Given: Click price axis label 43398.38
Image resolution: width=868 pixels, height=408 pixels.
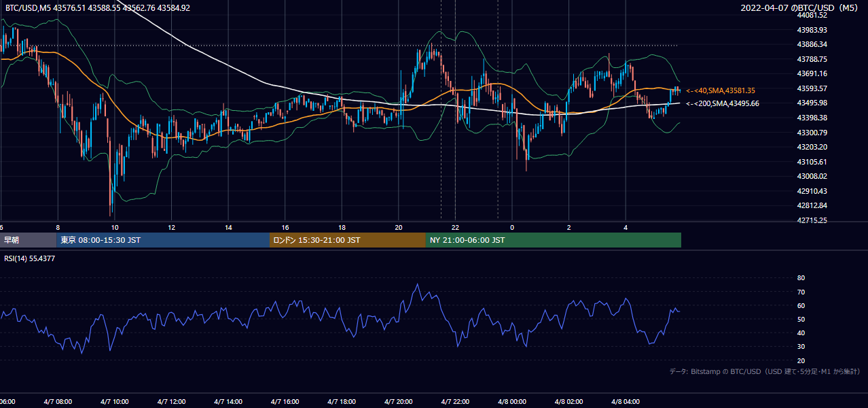Looking at the screenshot, I should (x=812, y=118).
